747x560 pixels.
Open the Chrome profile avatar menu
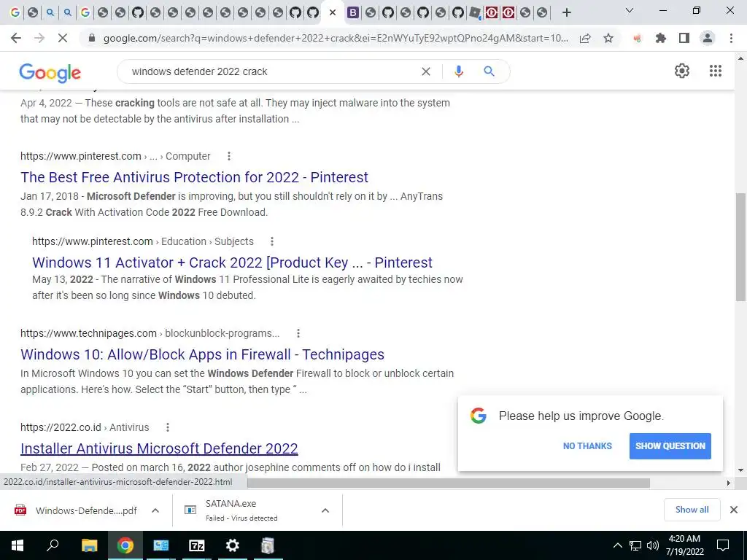708,38
